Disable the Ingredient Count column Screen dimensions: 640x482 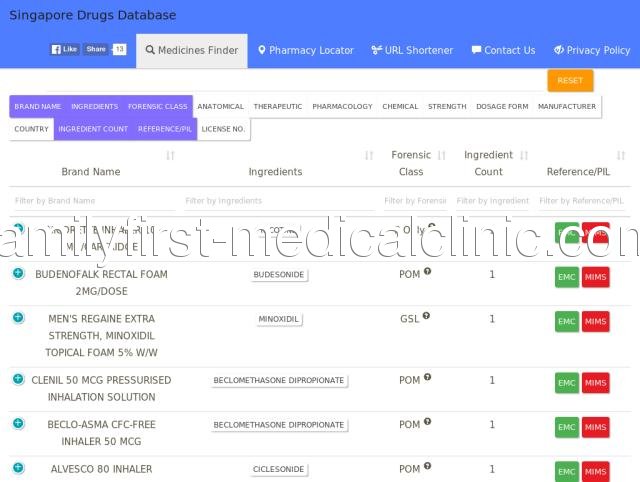93,129
